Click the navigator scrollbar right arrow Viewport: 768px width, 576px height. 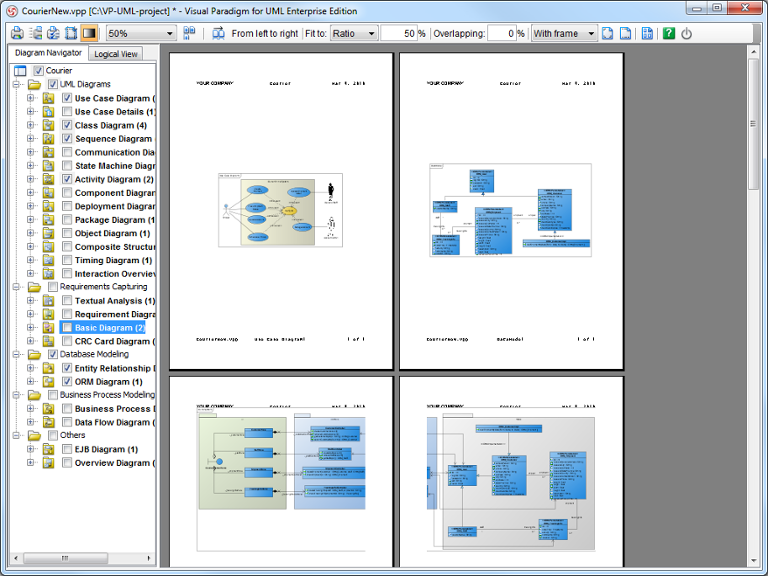pyautogui.click(x=149, y=558)
